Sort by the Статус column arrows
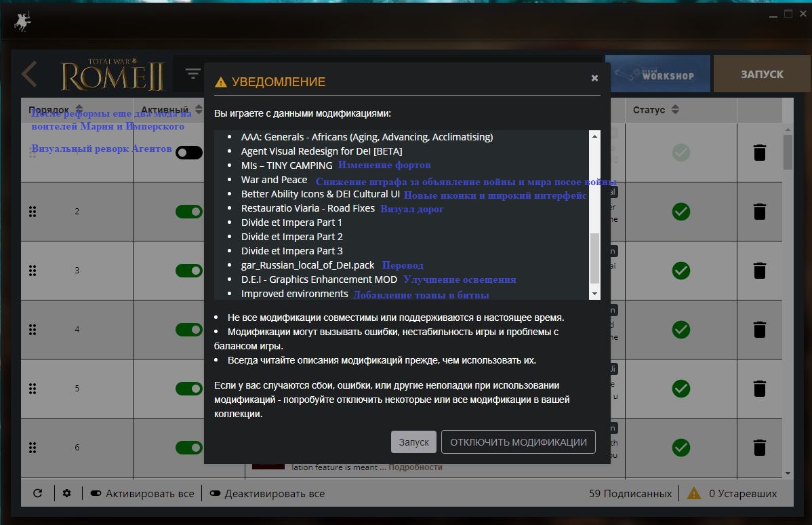The image size is (812, 525). 675,109
